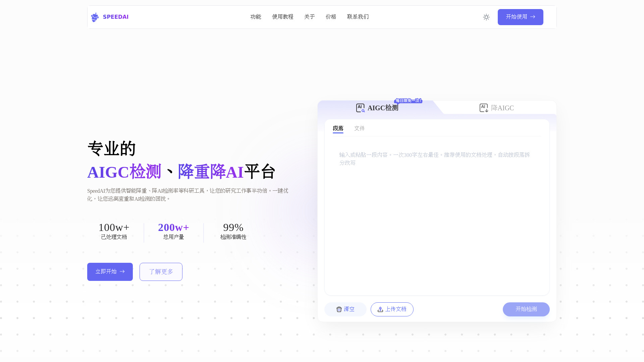Click inside the paragraph text input area
Viewport: 644px width, 362px height.
click(436, 208)
